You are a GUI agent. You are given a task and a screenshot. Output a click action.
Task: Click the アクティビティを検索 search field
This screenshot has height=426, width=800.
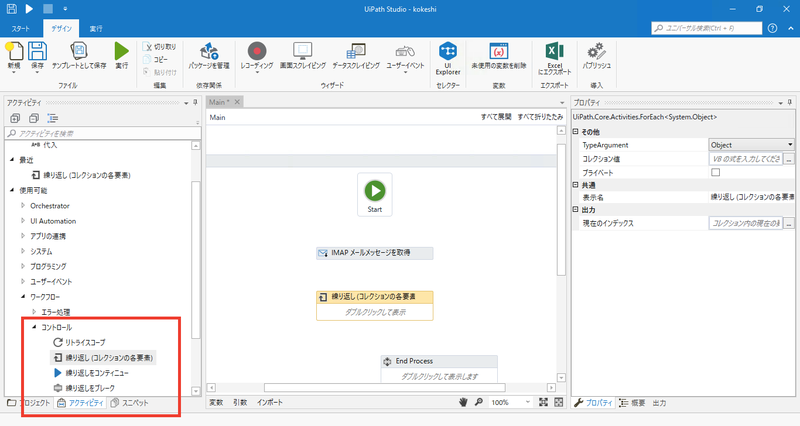point(103,133)
